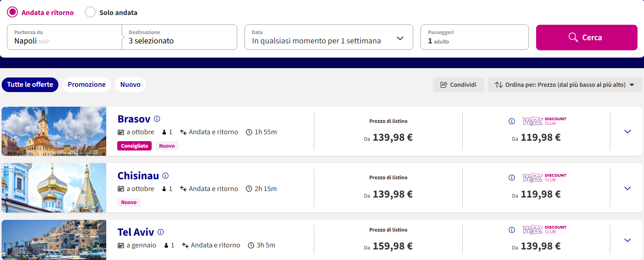This screenshot has height=260, width=644.
Task: Click the info icon next to Tel Aviv
Action: [x=161, y=232]
